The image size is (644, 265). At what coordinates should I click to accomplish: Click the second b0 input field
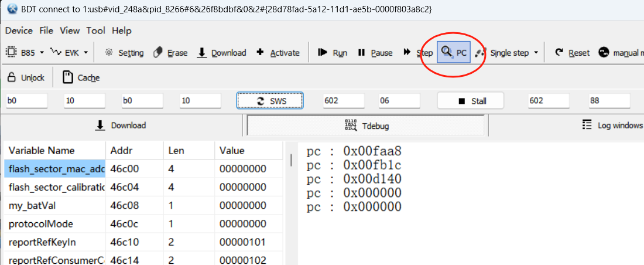(142, 101)
